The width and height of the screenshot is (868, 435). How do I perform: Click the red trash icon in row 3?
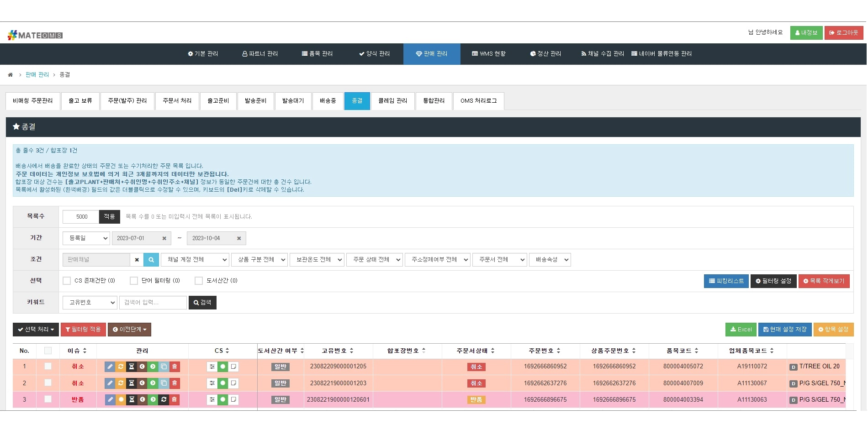click(x=175, y=399)
